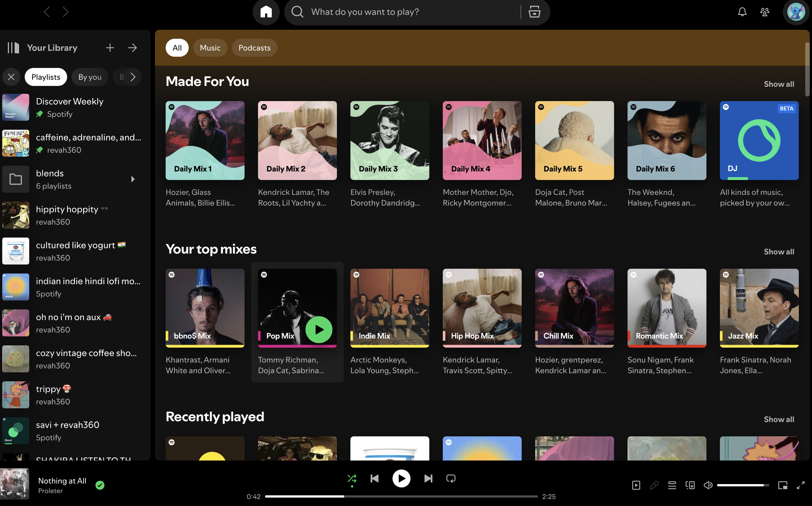This screenshot has height=506, width=812.
Task: Skip to next track
Action: [428, 478]
